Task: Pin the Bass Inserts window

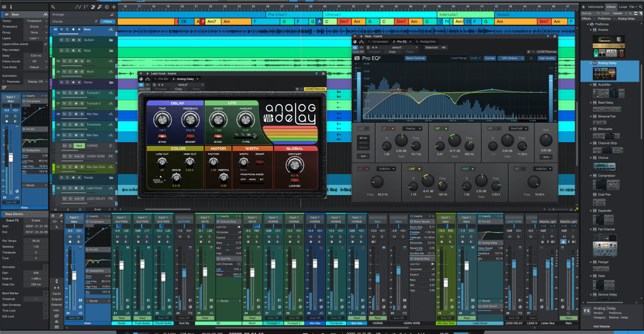Action: pos(548,36)
